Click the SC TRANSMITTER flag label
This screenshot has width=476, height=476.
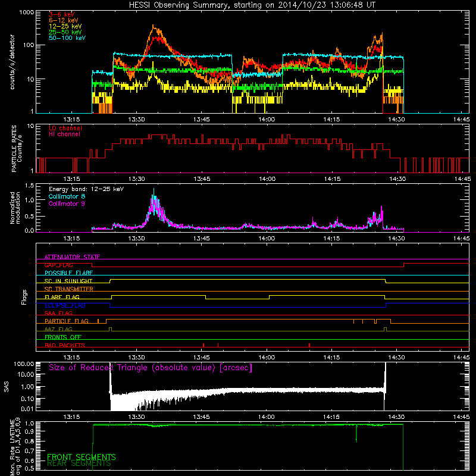tap(69, 289)
